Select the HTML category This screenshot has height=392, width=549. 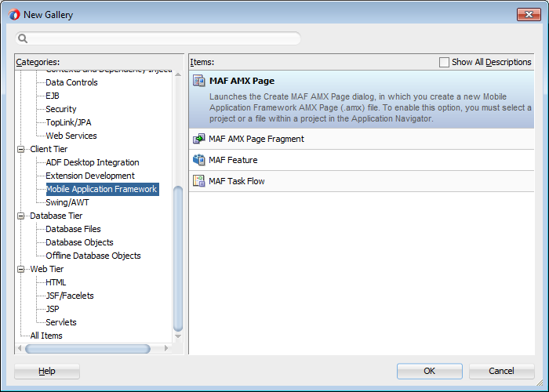56,282
